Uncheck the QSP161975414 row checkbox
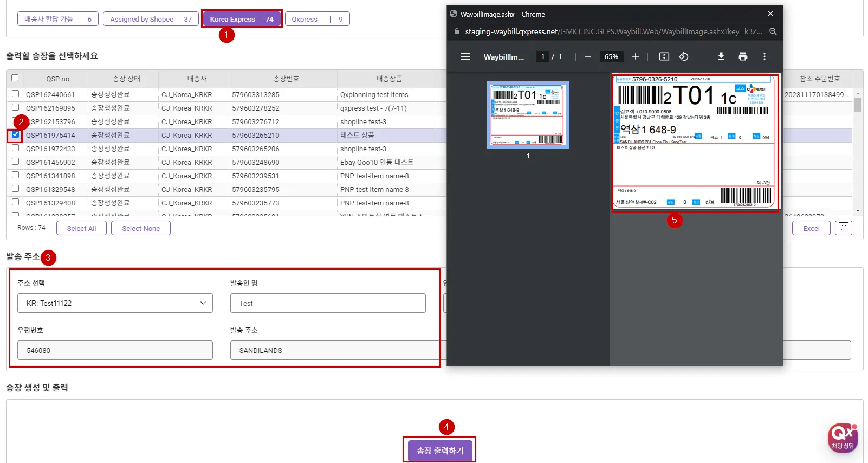868x463 pixels. pos(15,134)
